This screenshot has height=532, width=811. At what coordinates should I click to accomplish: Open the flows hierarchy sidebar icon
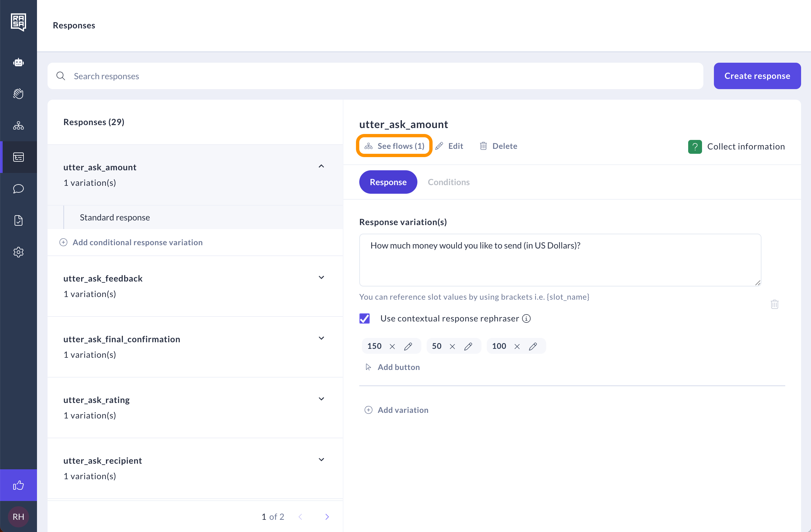pyautogui.click(x=18, y=125)
